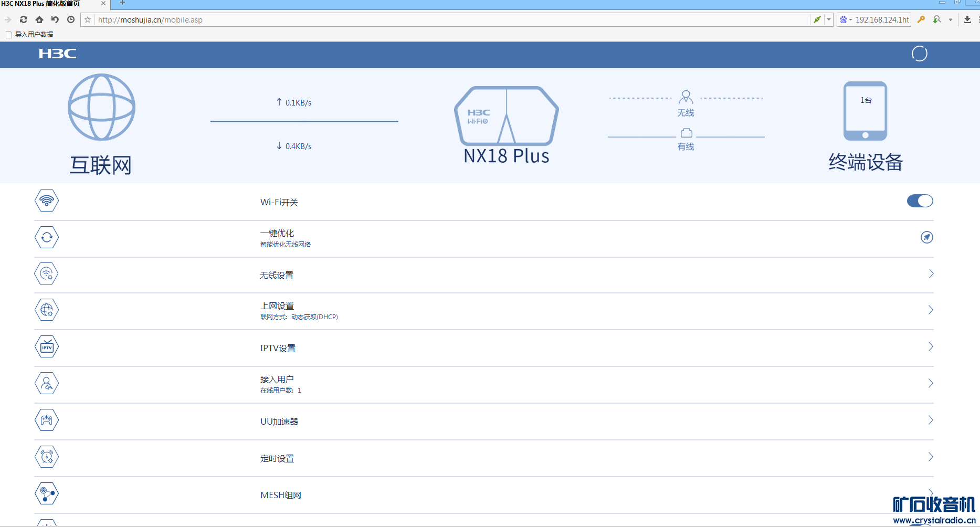Click the one-key optimize hexagon icon
The image size is (980, 527).
point(47,237)
